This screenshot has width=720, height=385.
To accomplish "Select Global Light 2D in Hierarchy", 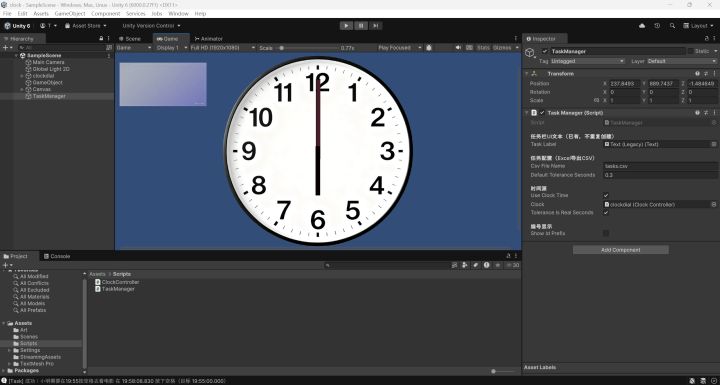I will coord(51,69).
